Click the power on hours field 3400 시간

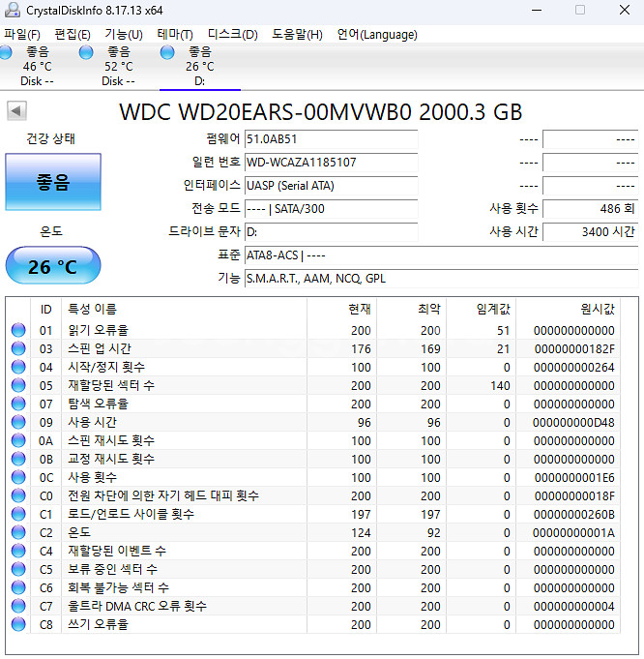click(590, 231)
